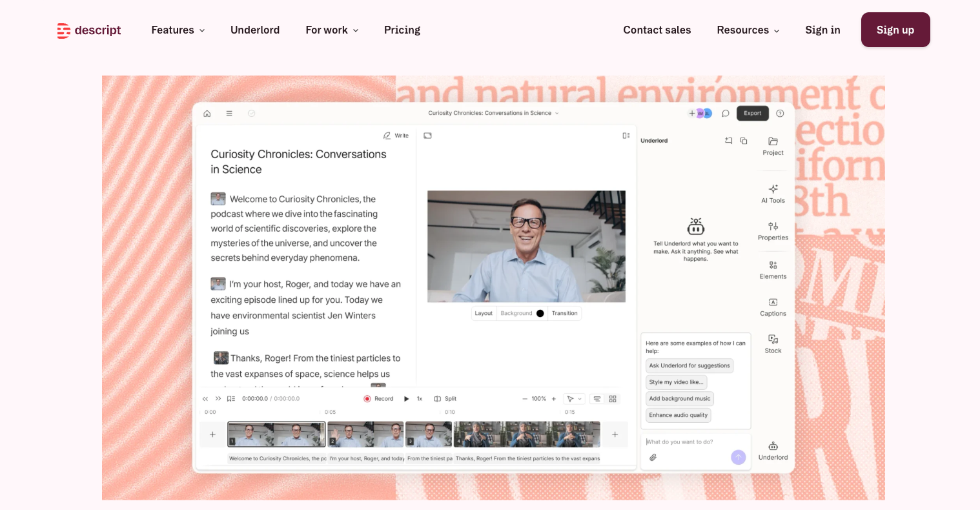Start recording with the Record button
980x510 pixels.
[x=378, y=399]
